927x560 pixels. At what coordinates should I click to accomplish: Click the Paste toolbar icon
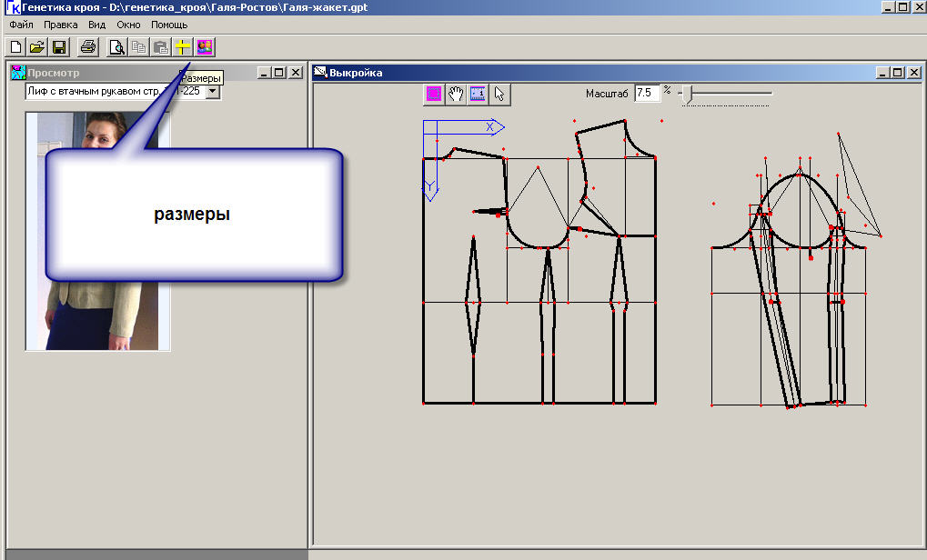(x=161, y=47)
